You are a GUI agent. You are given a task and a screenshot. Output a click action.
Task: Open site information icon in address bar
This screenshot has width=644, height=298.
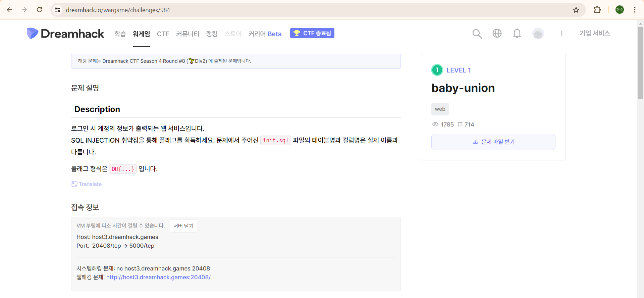tap(58, 10)
